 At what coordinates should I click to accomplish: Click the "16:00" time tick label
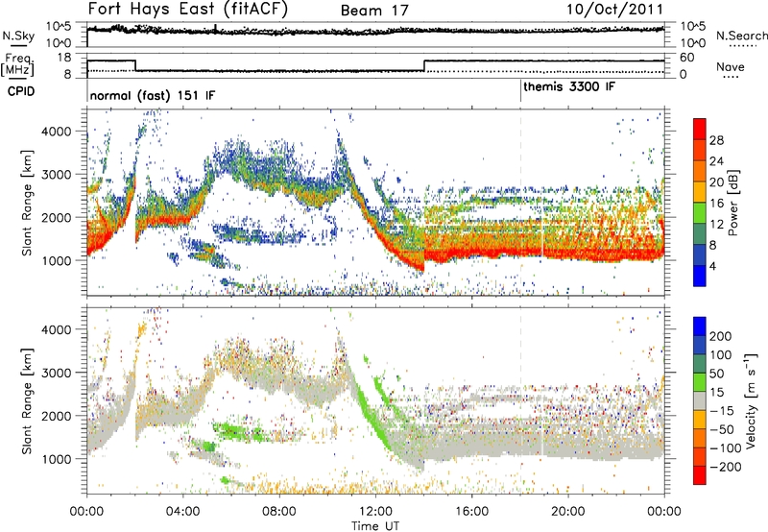(471, 512)
